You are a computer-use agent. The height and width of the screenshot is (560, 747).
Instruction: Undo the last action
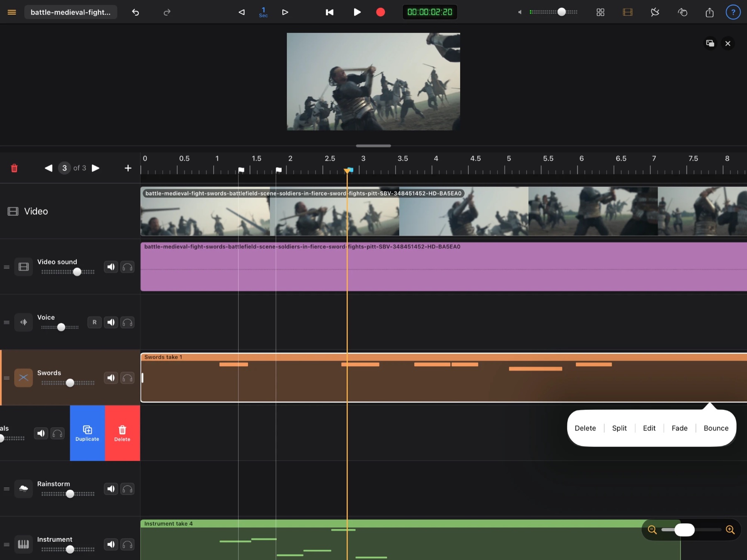point(135,12)
